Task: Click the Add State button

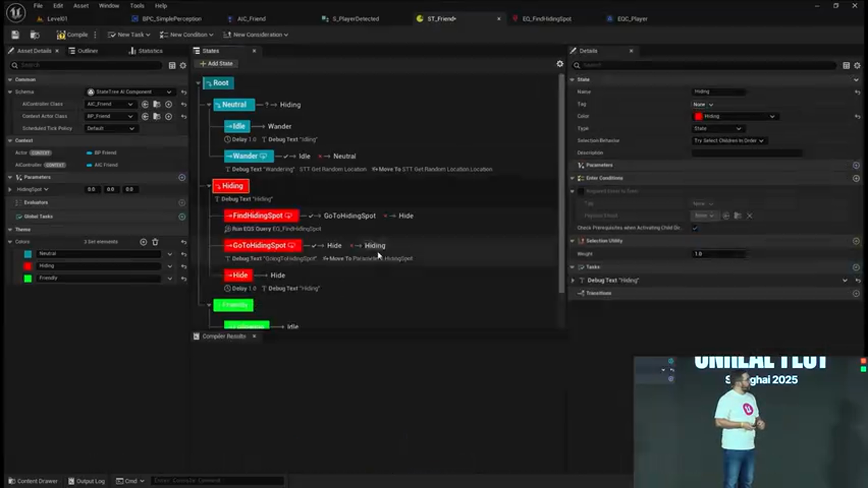Action: point(216,63)
